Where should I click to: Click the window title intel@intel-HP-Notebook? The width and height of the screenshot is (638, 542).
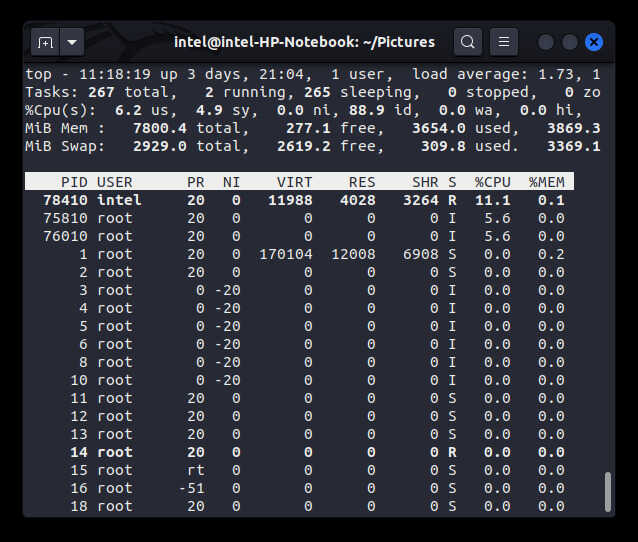(x=304, y=42)
